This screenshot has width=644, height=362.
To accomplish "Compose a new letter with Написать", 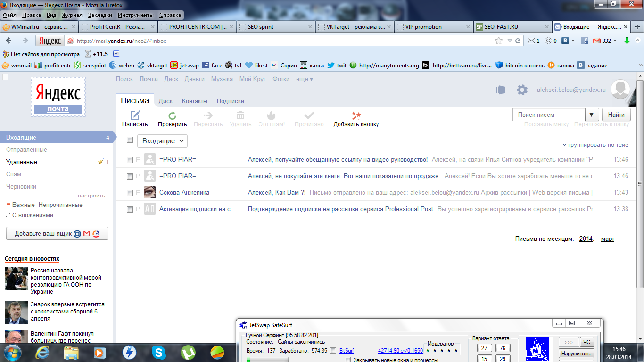I will pyautogui.click(x=135, y=119).
